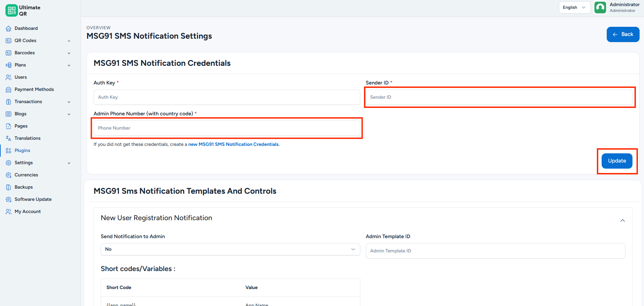Collapse New User Registration Notification section
This screenshot has width=644, height=306.
pyautogui.click(x=623, y=221)
